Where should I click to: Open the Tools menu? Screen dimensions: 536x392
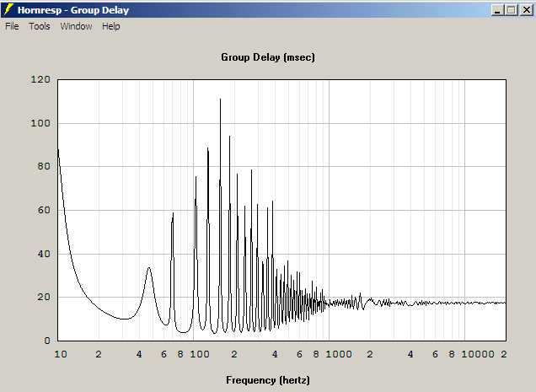pos(40,26)
